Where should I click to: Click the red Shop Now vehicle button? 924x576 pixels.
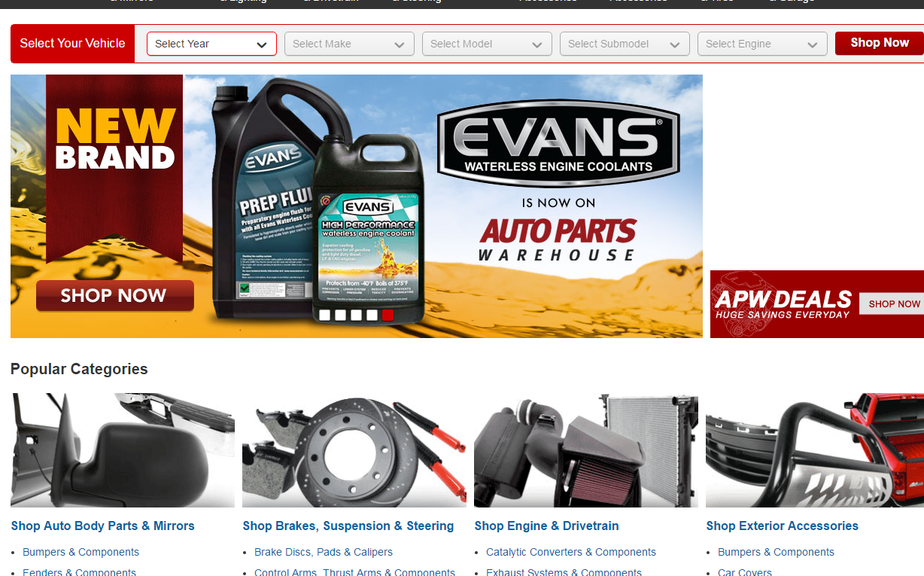tap(880, 43)
